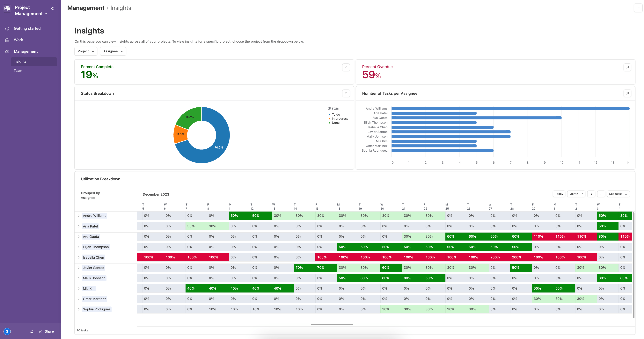
Task: Click Share button in sidebar footer
Action: (47, 331)
